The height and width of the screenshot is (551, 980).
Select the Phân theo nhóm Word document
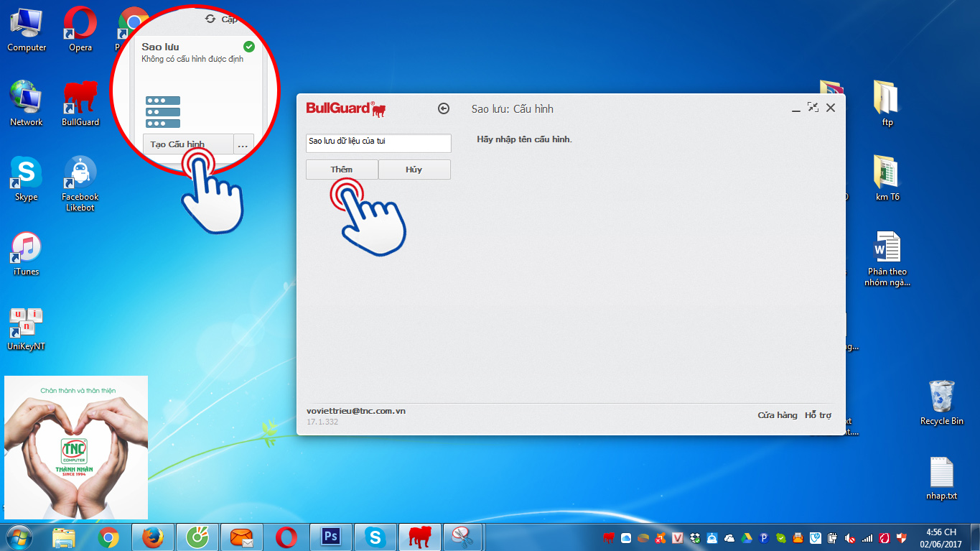[887, 259]
